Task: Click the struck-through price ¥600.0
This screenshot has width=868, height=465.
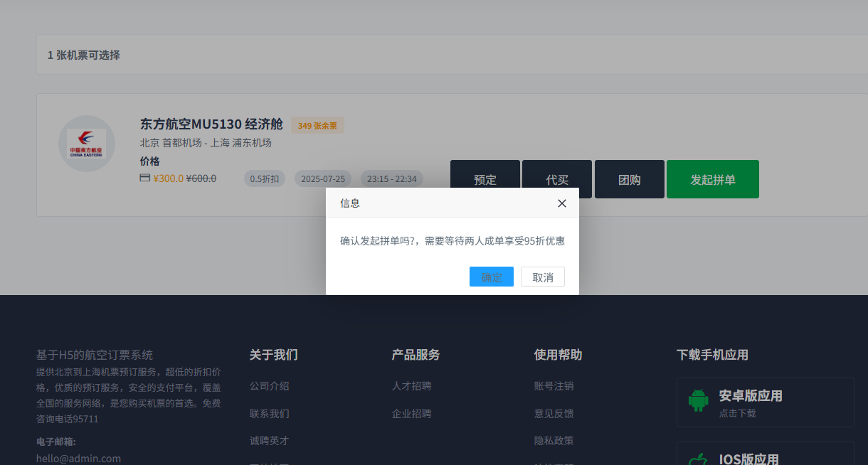Action: pos(201,178)
